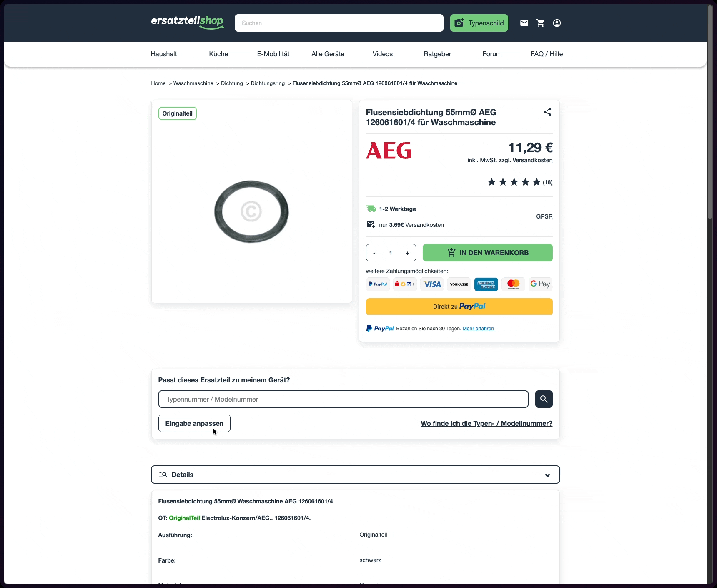
Task: Go to the Videos section
Action: pos(383,54)
